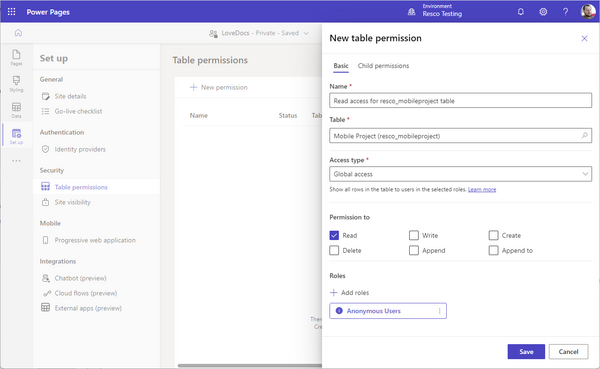Open the Learn more link
Screen dimensions: 600x369
(x=482, y=189)
